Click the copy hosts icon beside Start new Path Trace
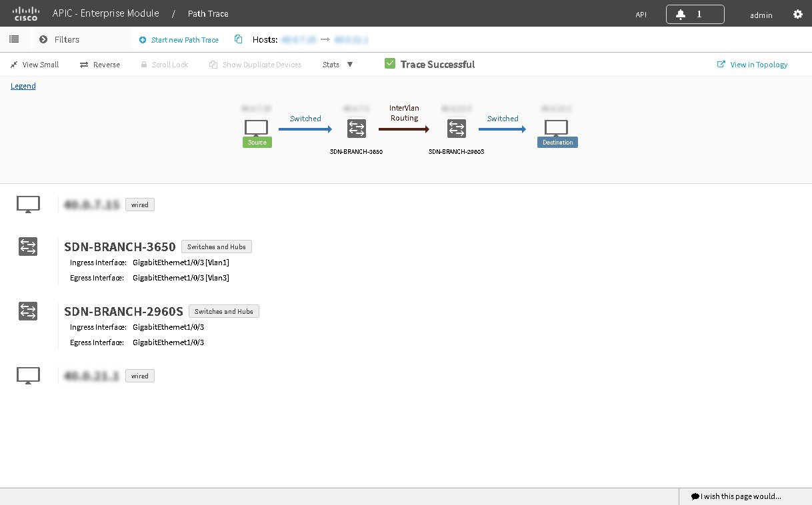812x505 pixels. tap(238, 39)
